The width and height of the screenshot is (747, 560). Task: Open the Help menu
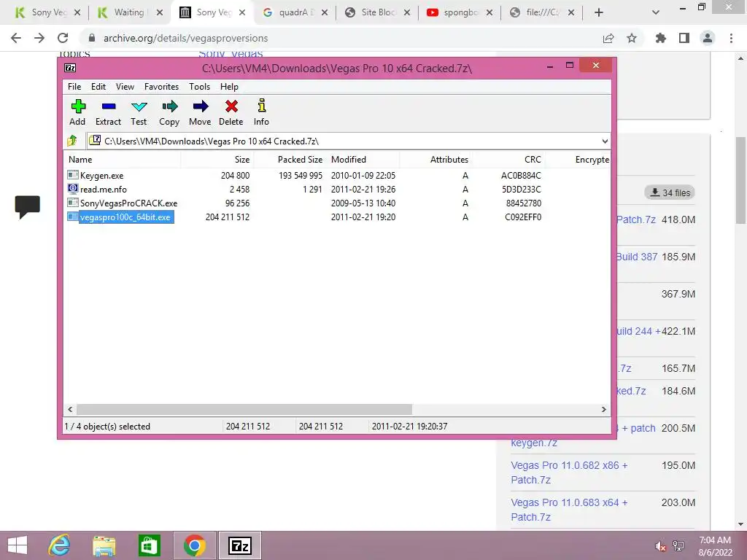tap(229, 87)
